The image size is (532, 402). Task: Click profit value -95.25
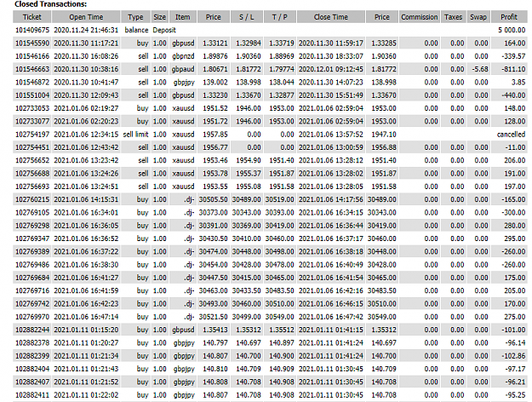515,394
